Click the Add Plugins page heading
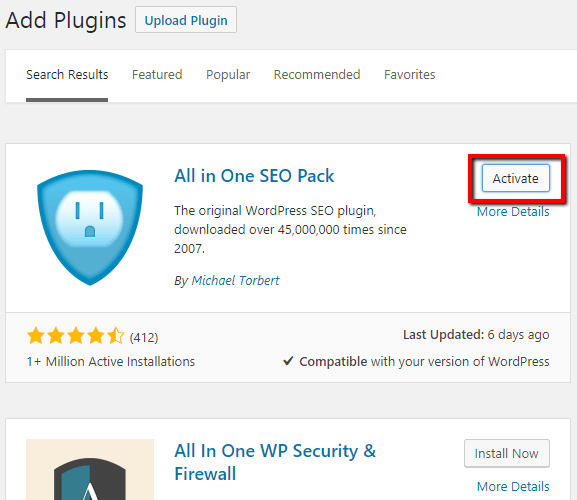This screenshot has width=577, height=500. (x=66, y=20)
